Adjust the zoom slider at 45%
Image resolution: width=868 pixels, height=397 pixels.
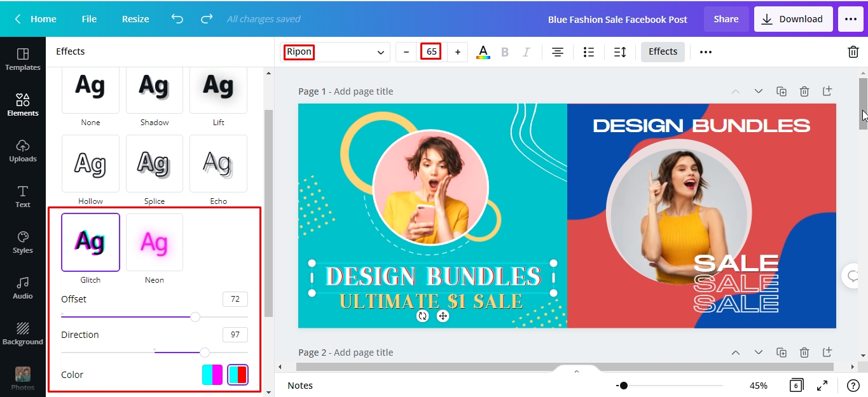tap(624, 386)
